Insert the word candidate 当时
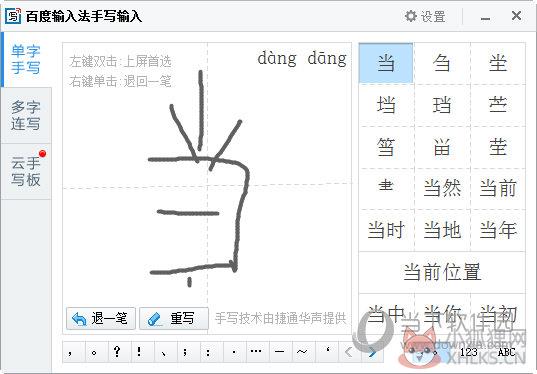 tap(386, 230)
